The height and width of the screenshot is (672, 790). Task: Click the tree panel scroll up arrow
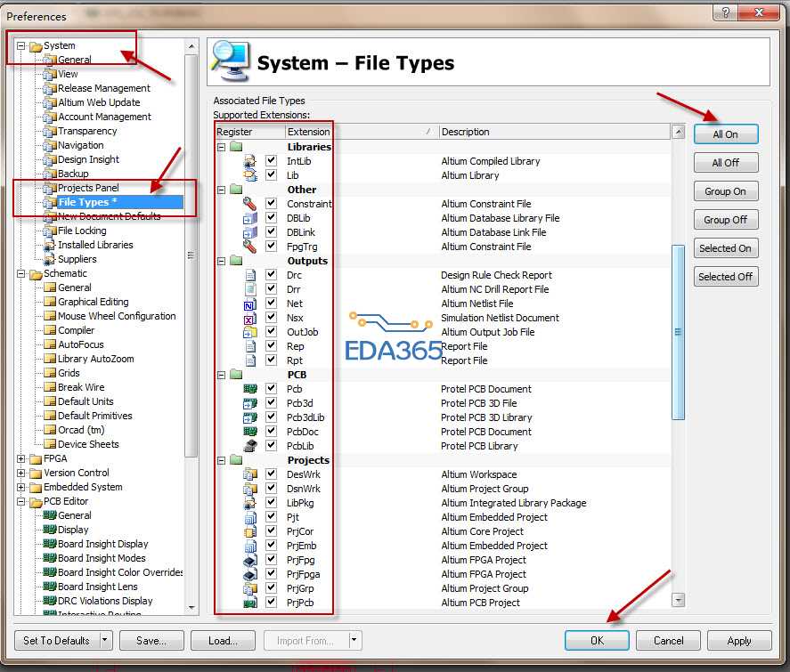tap(191, 45)
